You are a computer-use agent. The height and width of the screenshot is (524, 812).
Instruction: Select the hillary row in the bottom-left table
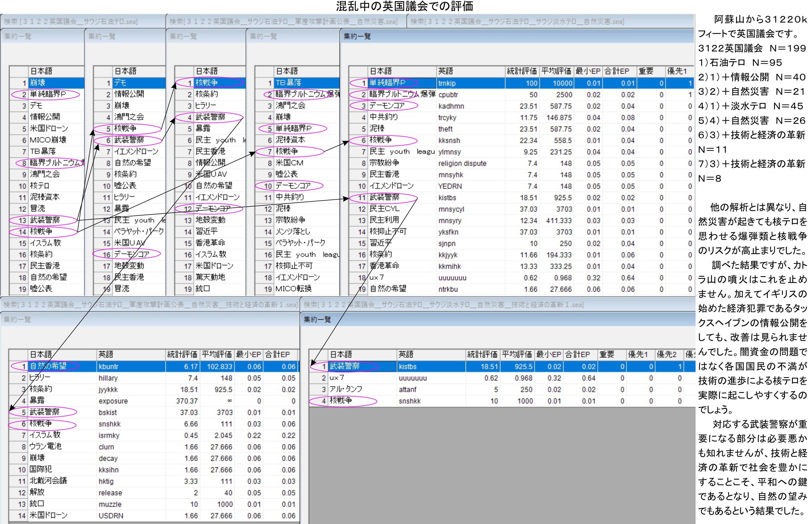(108, 378)
